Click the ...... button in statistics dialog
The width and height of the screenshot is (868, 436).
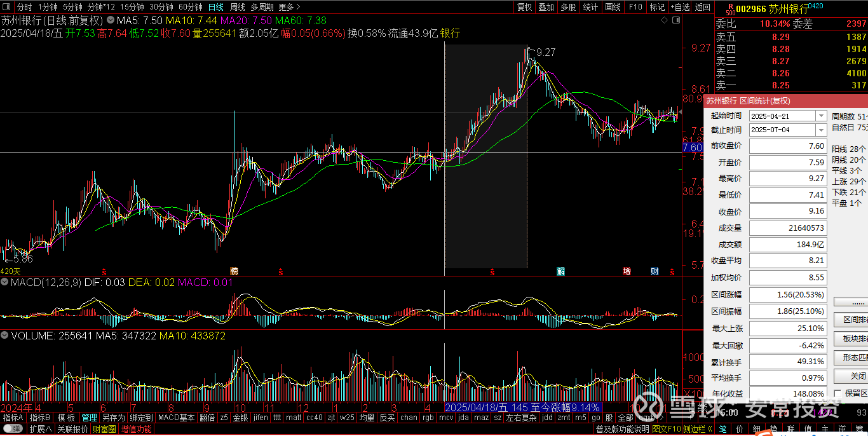point(850,301)
